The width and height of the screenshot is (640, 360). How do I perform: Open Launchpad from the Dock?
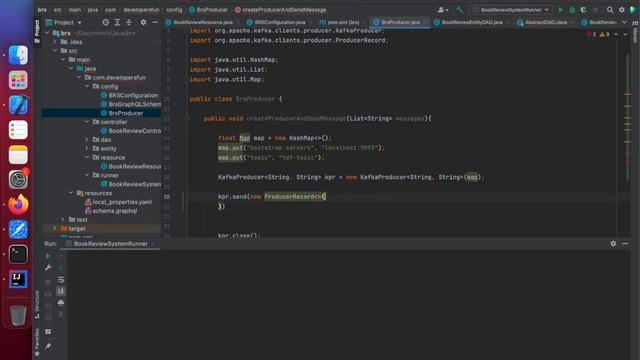(18, 80)
